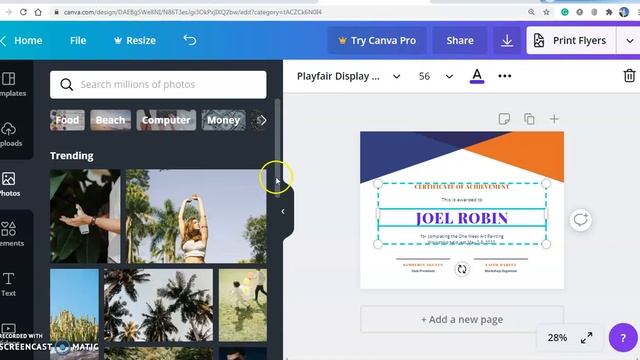Add a new page button
640x360 pixels.
[x=462, y=319]
